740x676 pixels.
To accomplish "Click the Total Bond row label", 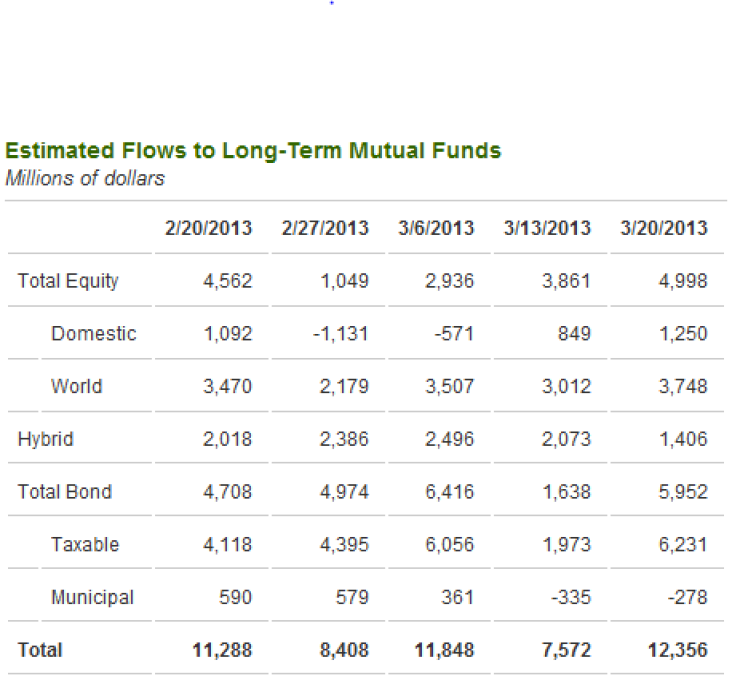I will coord(64,492).
